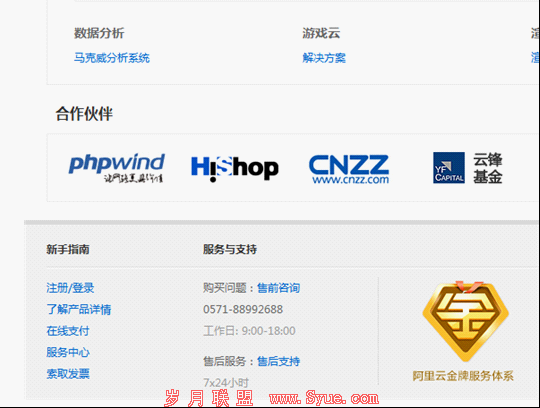Click the gold 金 medal badge
Screen dimensions: 540x408
click(x=466, y=321)
